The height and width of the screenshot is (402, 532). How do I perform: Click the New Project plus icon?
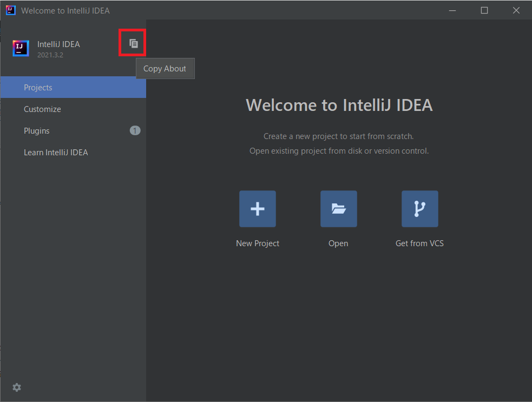(258, 209)
